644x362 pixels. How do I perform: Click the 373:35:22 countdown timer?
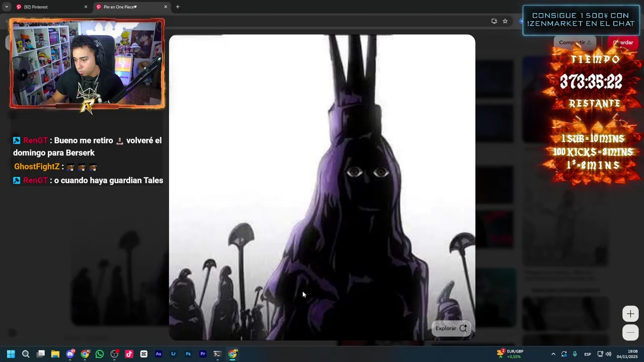pos(591,81)
